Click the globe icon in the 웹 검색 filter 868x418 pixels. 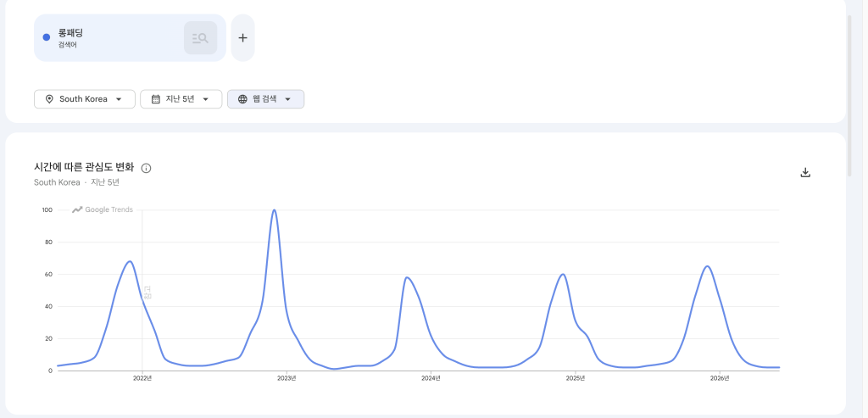pos(242,99)
